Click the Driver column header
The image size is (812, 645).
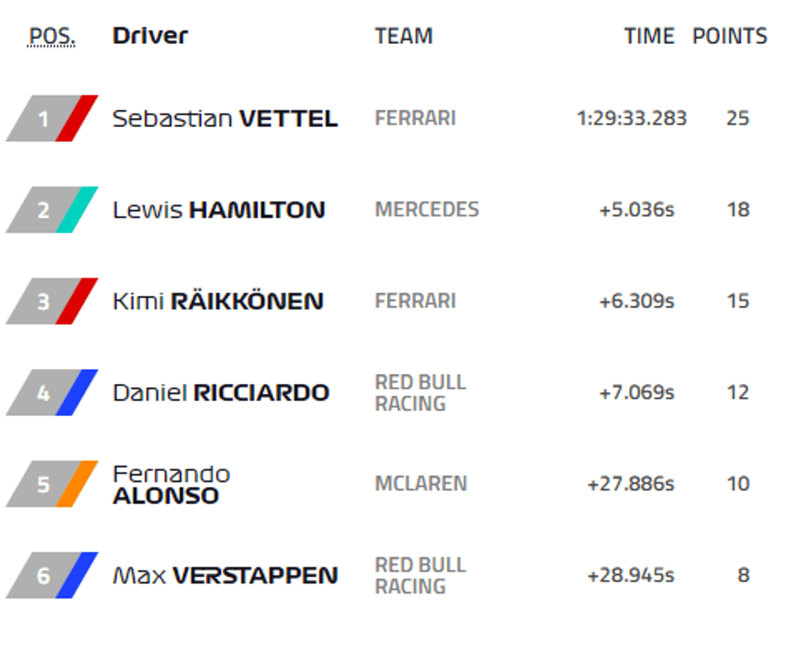coord(150,36)
